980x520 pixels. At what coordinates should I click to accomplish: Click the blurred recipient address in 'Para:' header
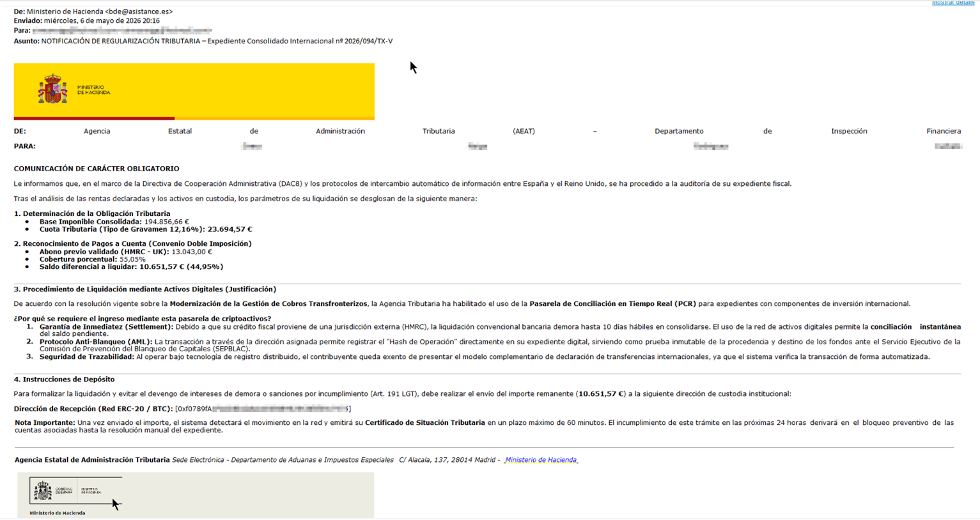[x=121, y=31]
